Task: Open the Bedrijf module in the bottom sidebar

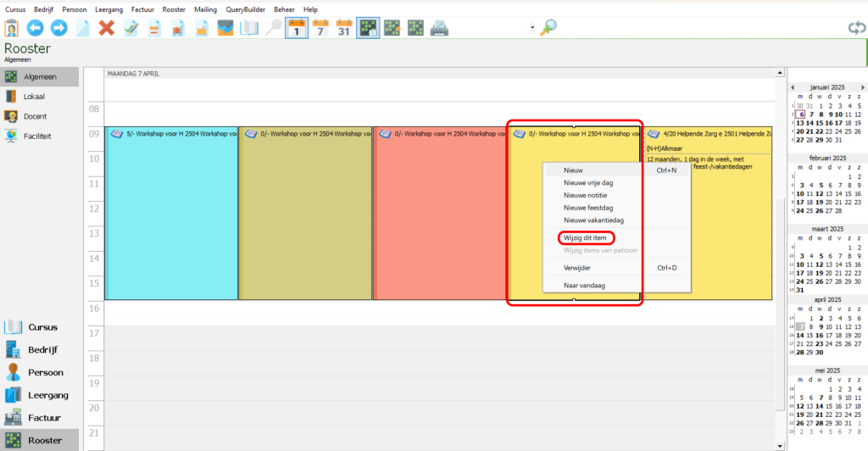Action: [x=39, y=350]
